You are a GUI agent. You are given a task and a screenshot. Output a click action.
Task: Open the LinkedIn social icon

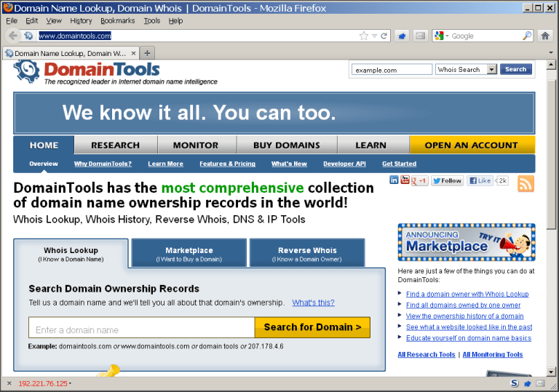pyautogui.click(x=394, y=180)
